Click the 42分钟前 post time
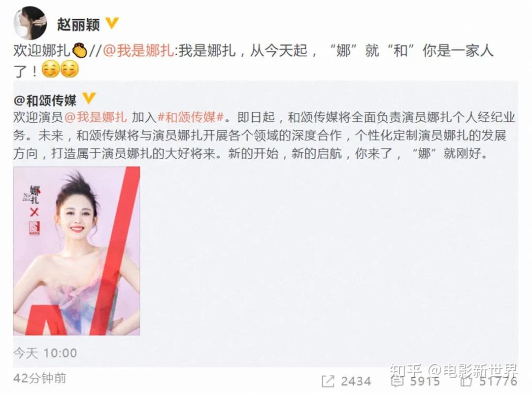532x393 pixels. tap(40, 378)
